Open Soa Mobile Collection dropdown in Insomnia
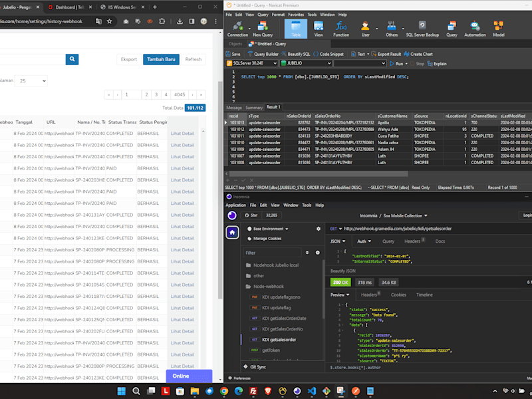532x399 pixels. [405, 215]
